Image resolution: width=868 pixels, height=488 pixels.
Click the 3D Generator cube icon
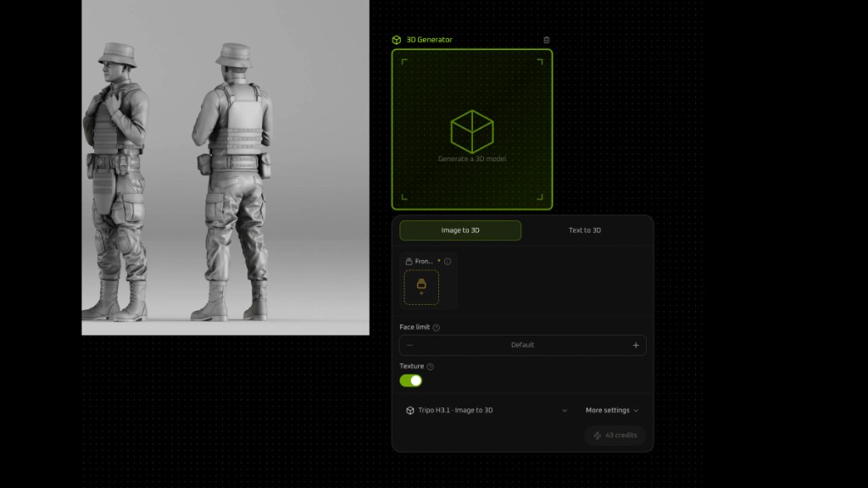pos(397,40)
